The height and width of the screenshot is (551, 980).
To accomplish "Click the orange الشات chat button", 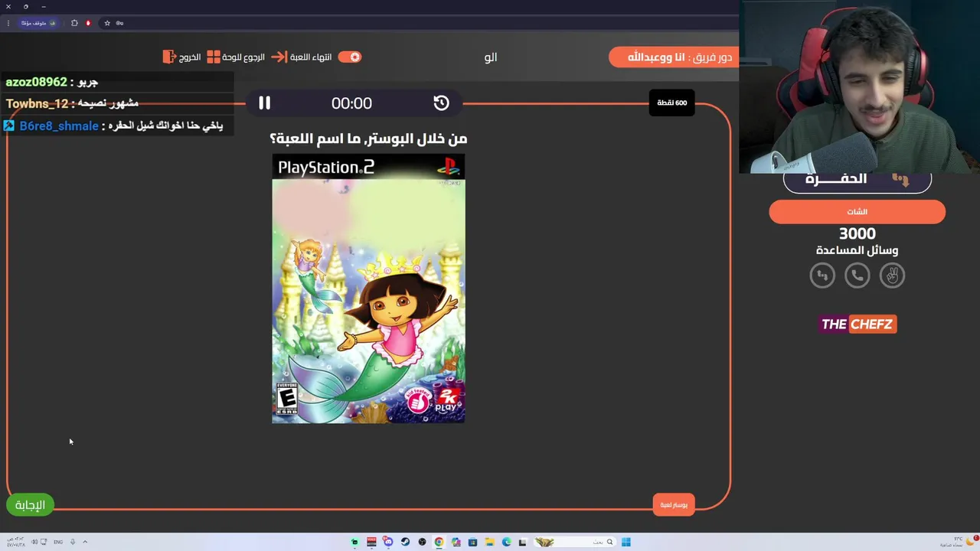I will pyautogui.click(x=857, y=211).
